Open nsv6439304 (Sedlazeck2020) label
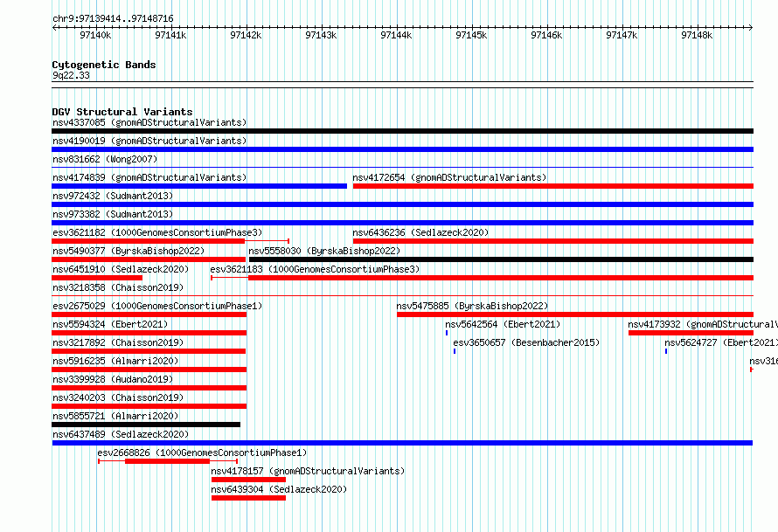 (x=279, y=489)
